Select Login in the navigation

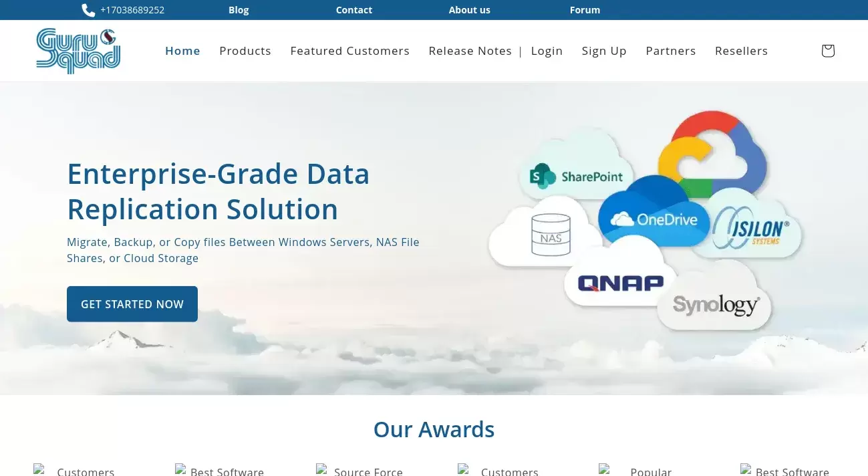pos(547,51)
